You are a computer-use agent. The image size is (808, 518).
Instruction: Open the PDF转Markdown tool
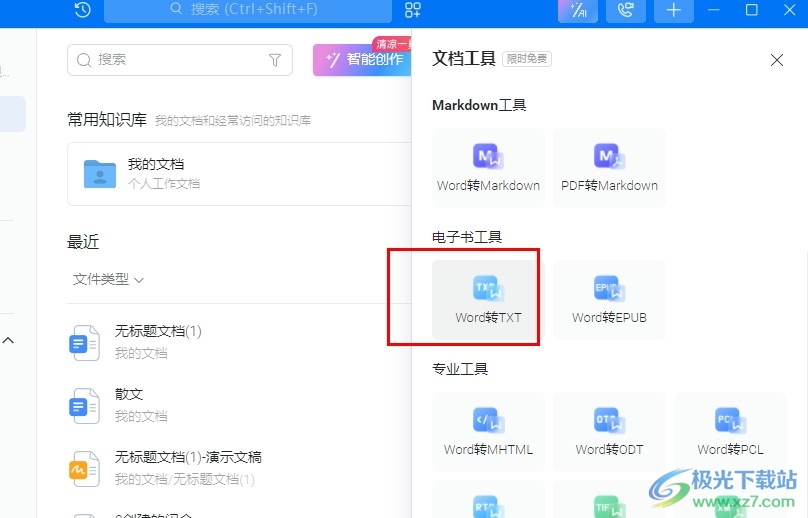609,168
